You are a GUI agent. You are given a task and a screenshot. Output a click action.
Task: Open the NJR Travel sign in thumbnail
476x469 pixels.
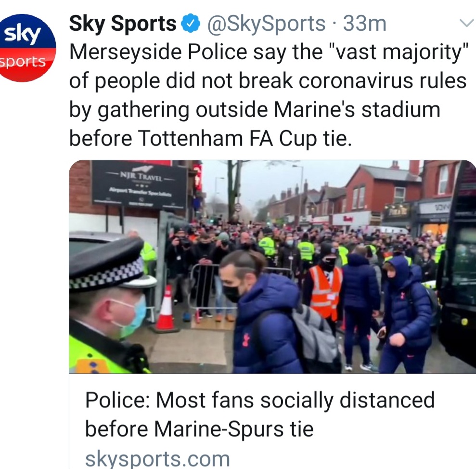pyautogui.click(x=139, y=185)
